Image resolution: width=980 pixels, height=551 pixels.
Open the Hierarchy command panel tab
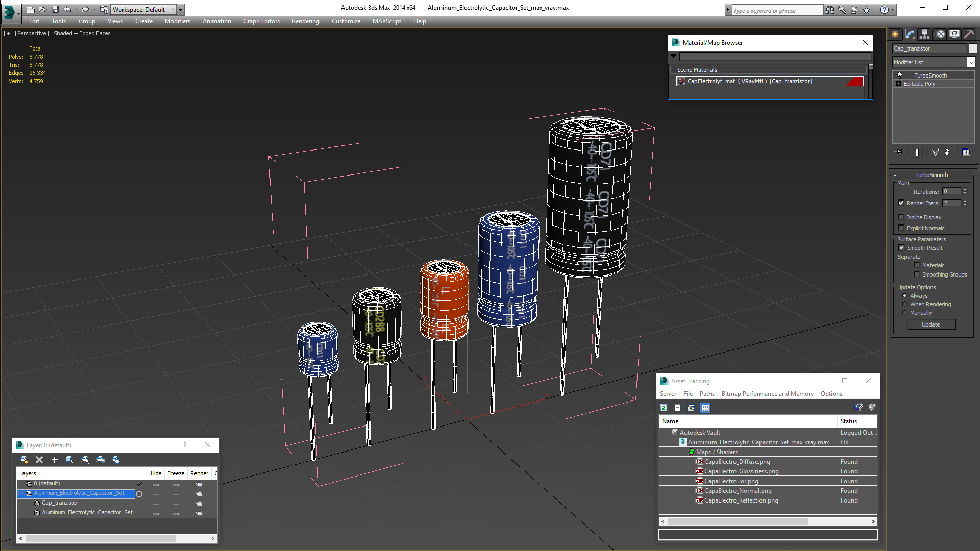[x=925, y=34]
